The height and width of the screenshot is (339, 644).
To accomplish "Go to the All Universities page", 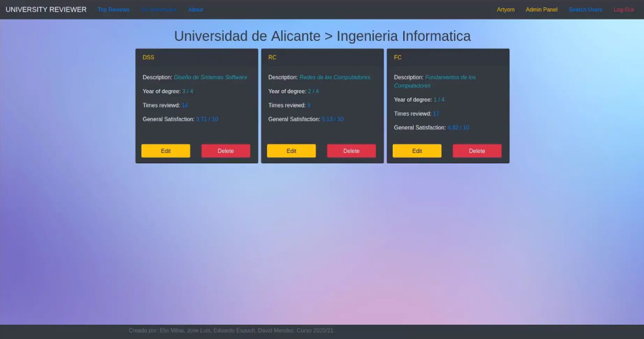I will [x=159, y=9].
